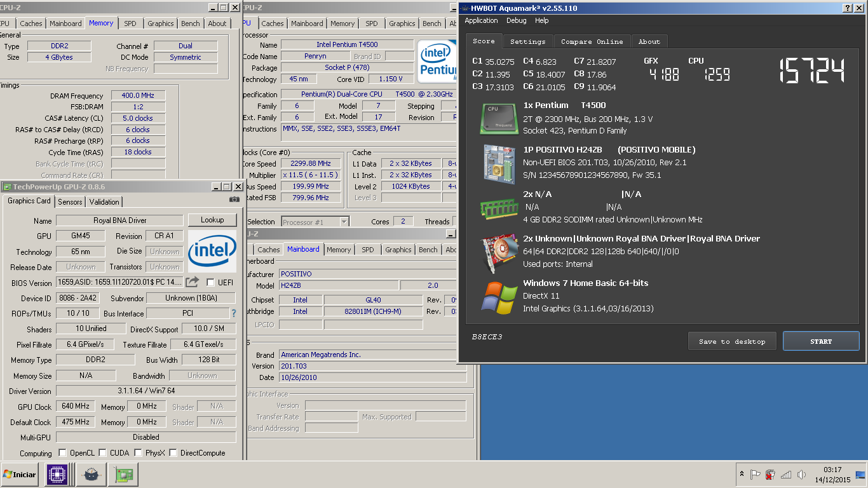Click the green RAM stick icon in Aquamark
Viewport: 868px width, 488px height.
[x=498, y=208]
